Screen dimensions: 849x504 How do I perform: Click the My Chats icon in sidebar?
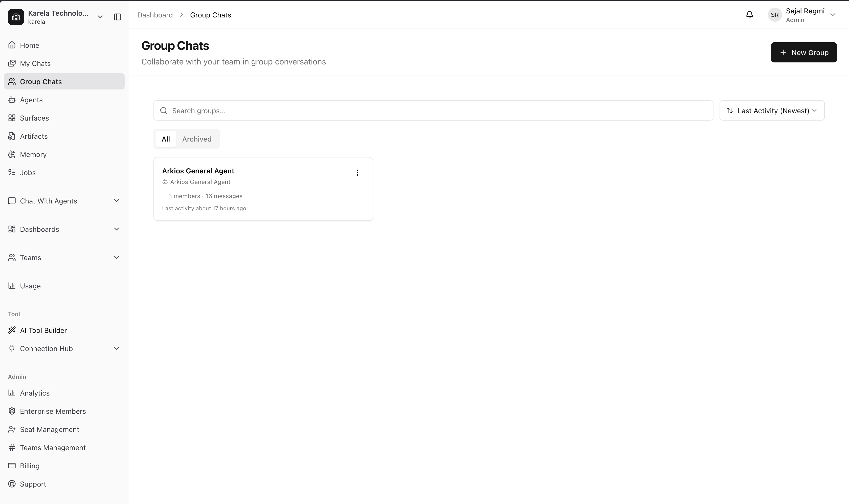coord(12,63)
